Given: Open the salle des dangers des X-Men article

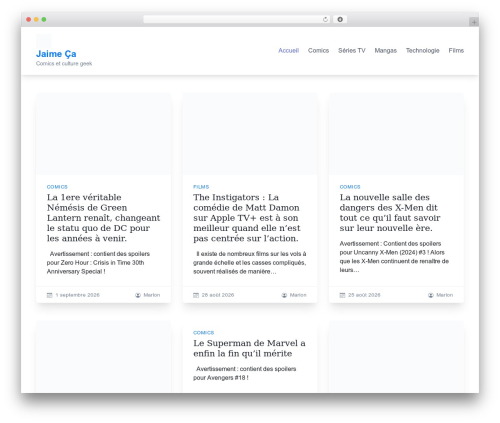Looking at the screenshot, I should point(390,213).
